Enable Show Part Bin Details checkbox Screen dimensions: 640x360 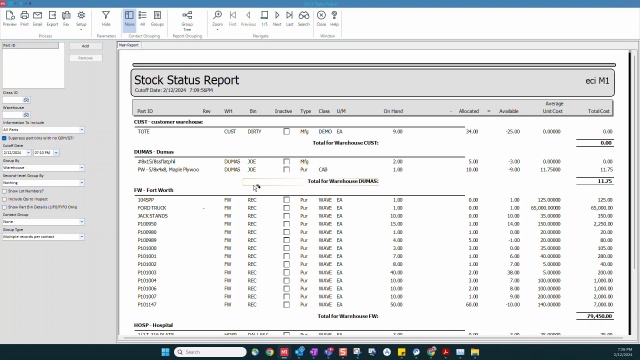point(4,207)
